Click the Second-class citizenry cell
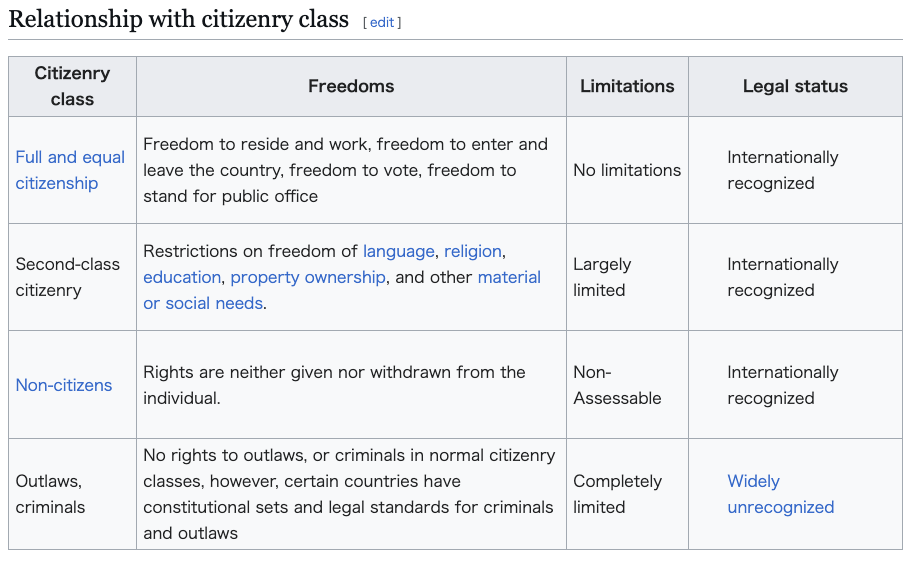The image size is (913, 567). pos(68,277)
